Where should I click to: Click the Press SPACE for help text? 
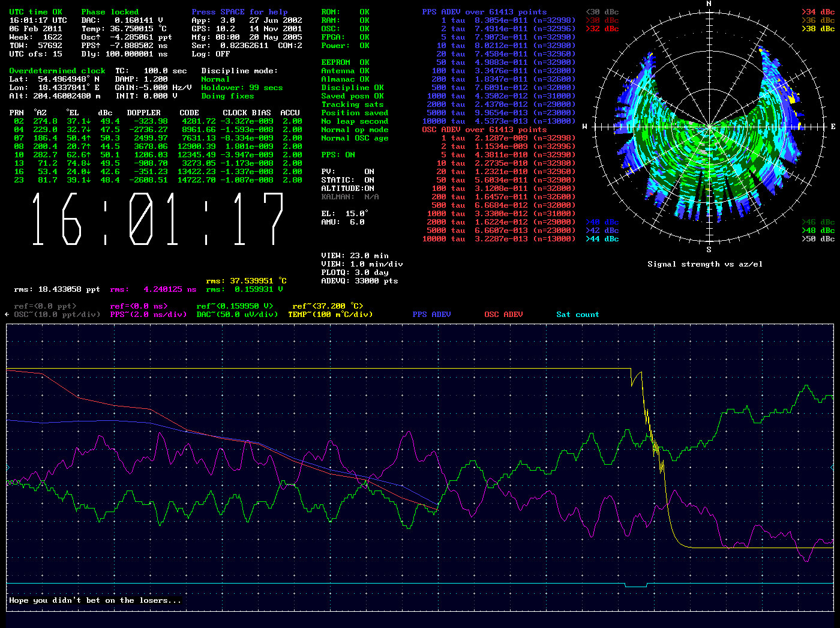pyautogui.click(x=239, y=12)
